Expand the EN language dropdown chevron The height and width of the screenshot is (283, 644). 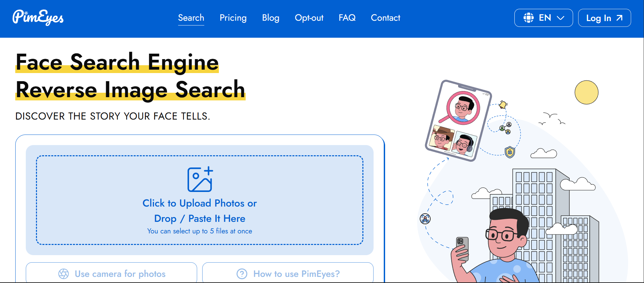tap(561, 18)
